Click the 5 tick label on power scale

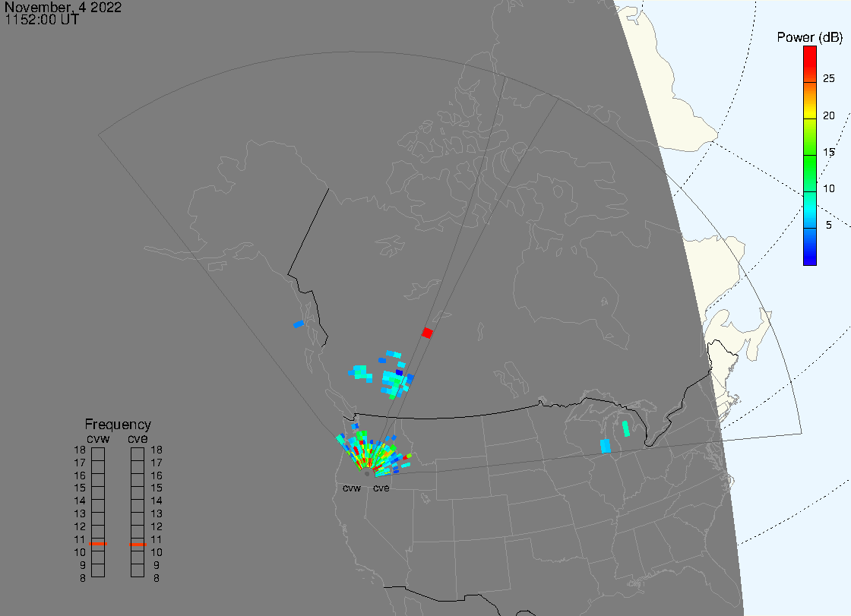click(x=828, y=225)
